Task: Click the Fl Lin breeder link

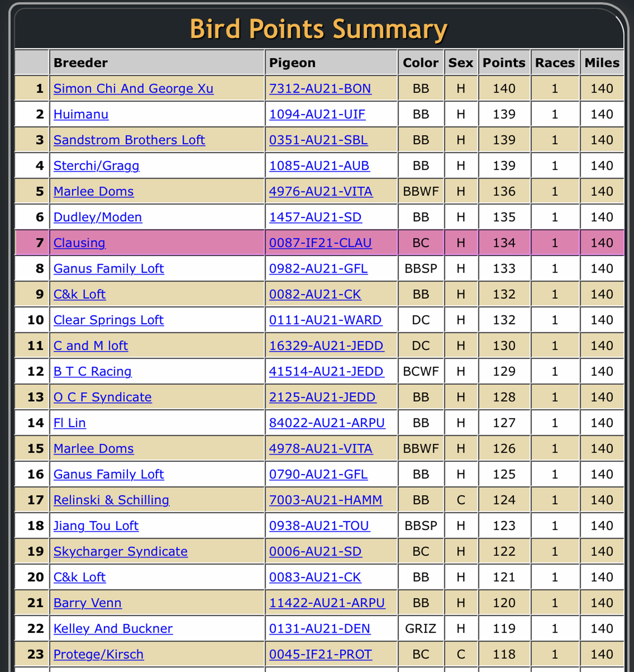Action: (x=70, y=423)
